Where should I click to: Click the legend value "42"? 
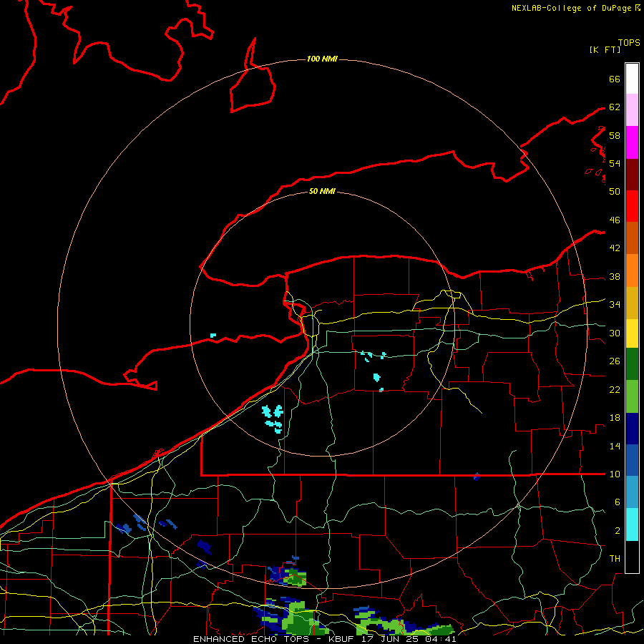coord(615,248)
